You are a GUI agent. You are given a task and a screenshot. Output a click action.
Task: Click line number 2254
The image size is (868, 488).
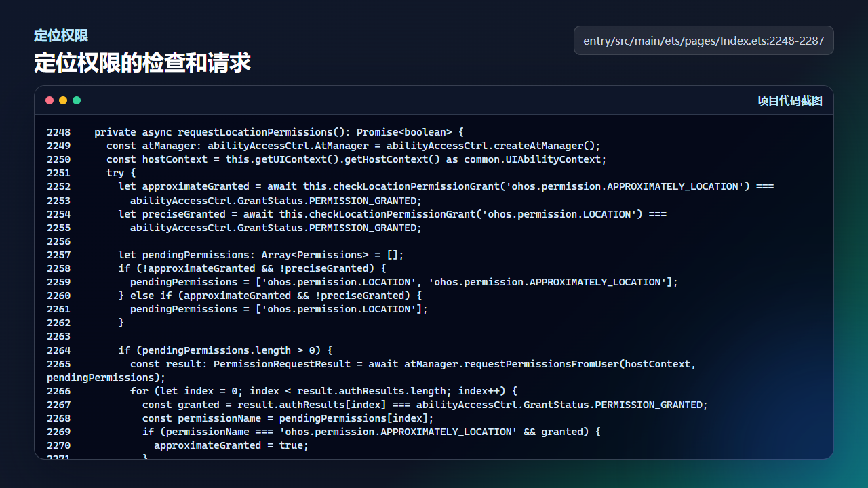coord(58,214)
